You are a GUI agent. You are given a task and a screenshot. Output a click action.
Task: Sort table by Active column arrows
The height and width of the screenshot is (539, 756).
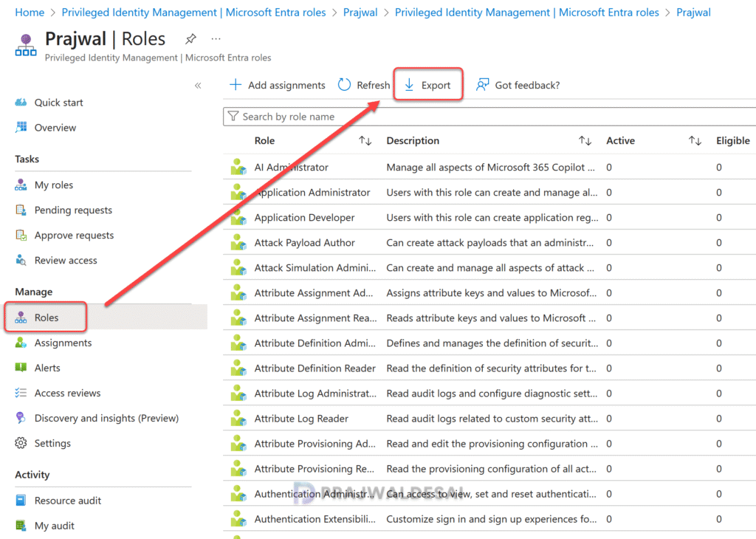click(695, 141)
